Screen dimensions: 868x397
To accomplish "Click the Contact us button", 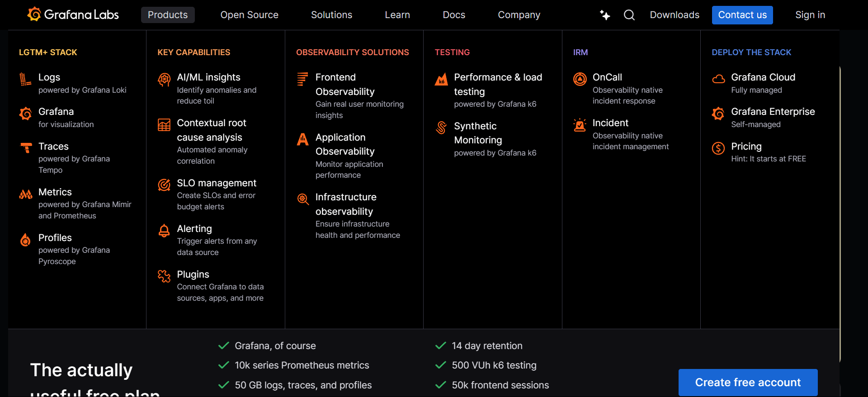I will coord(742,15).
